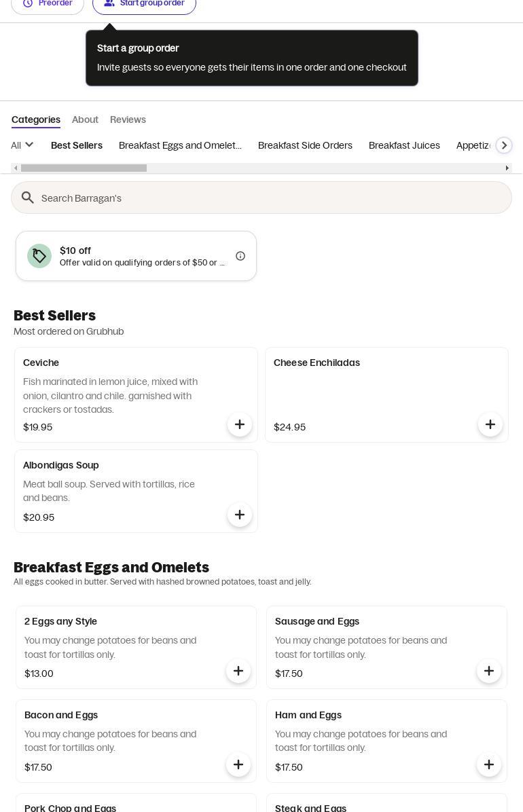Add Ceviche to the order
Image resolution: width=523 pixels, height=812 pixels.
point(240,424)
